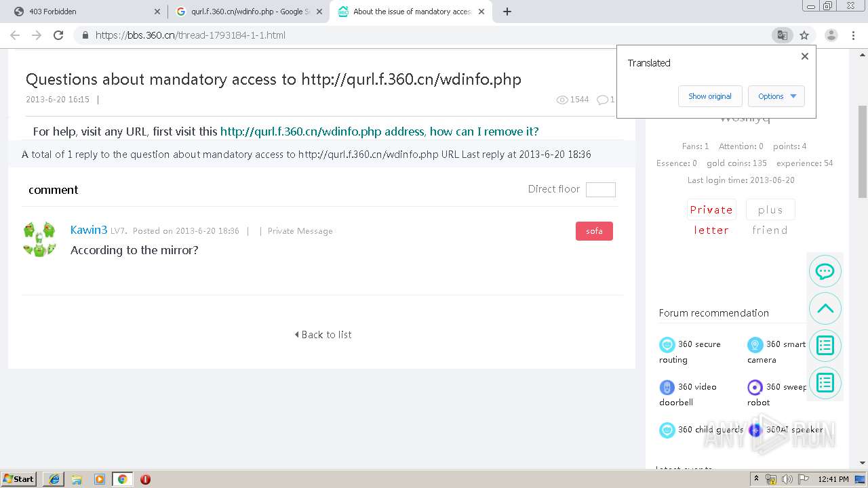Select the Chrome taskbar icon
The image size is (868, 488).
click(122, 479)
